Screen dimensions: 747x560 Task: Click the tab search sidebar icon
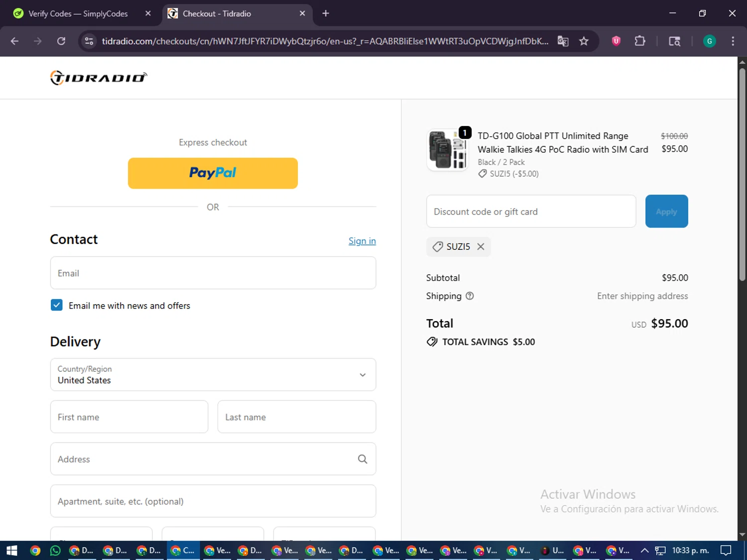674,41
